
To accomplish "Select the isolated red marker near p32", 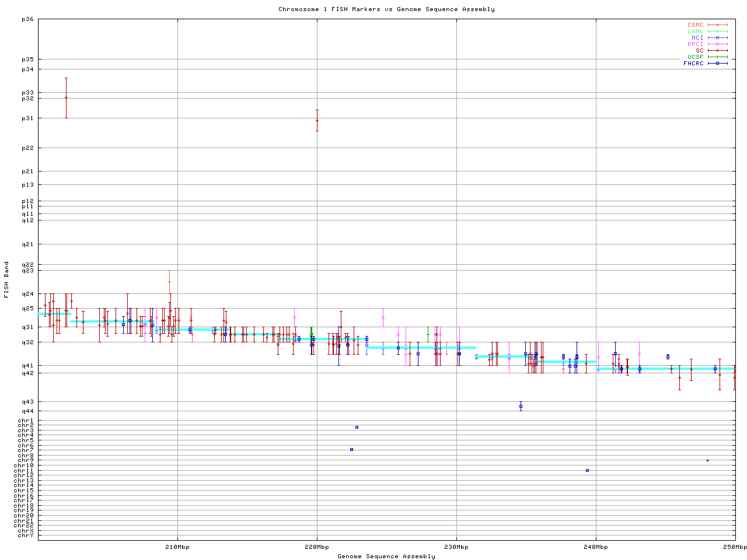I will coord(66,98).
